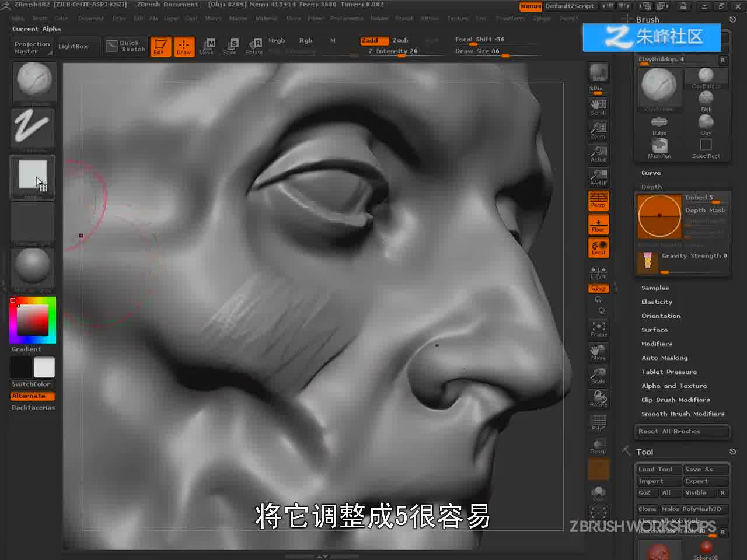Activate the Rotate transform icon in top shelf
Image resolution: width=747 pixels, height=560 pixels.
tap(254, 46)
